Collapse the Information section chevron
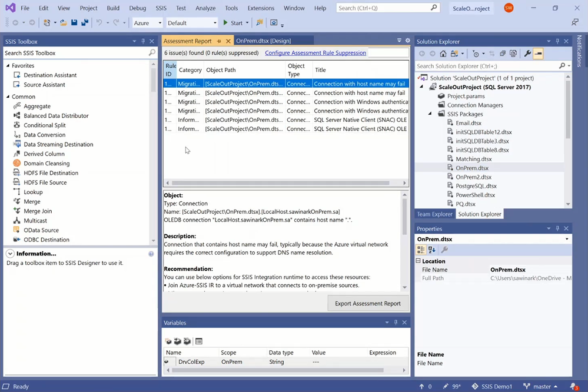The image size is (588, 392). [x=10, y=254]
